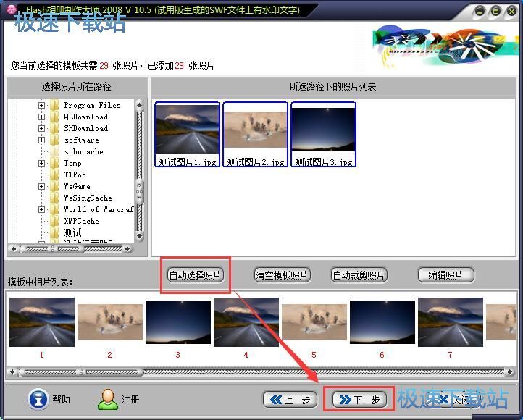523x420 pixels.
Task: Select the WeGame folder label
Action: [77, 186]
